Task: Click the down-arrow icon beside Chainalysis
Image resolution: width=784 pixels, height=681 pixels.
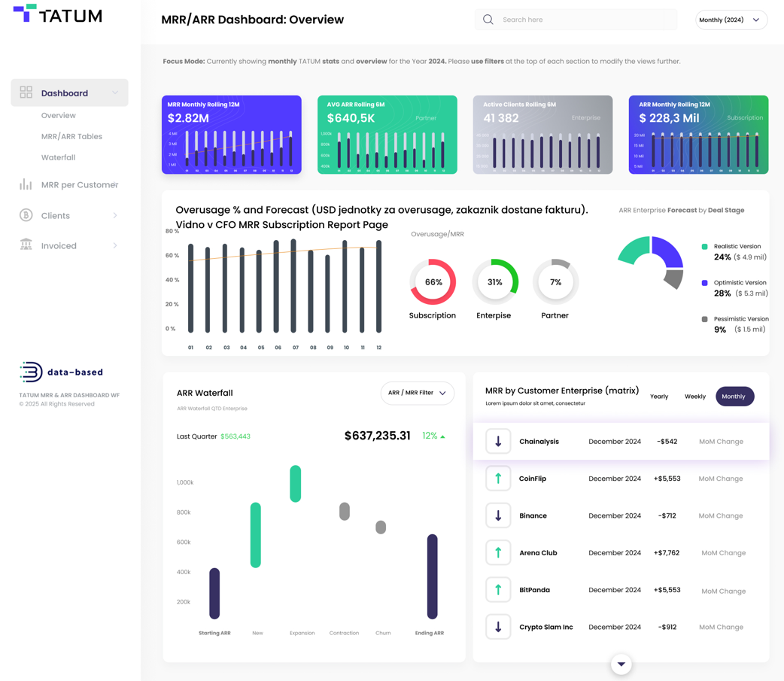Action: click(498, 441)
